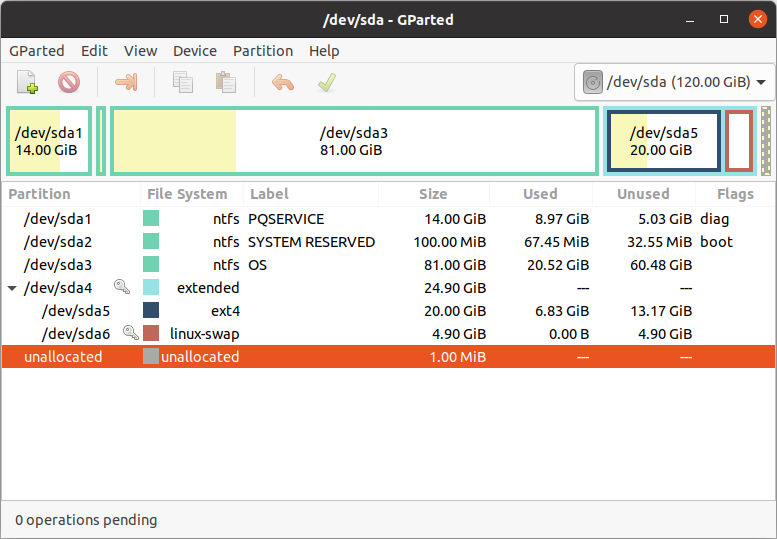The image size is (777, 539).
Task: Minimize the GParted window
Action: pos(690,19)
